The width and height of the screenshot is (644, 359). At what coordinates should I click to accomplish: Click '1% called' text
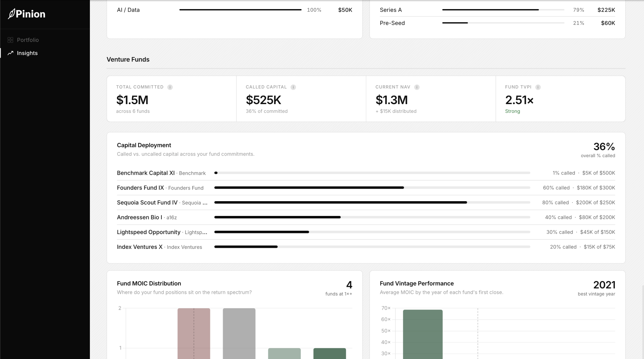[564, 173]
